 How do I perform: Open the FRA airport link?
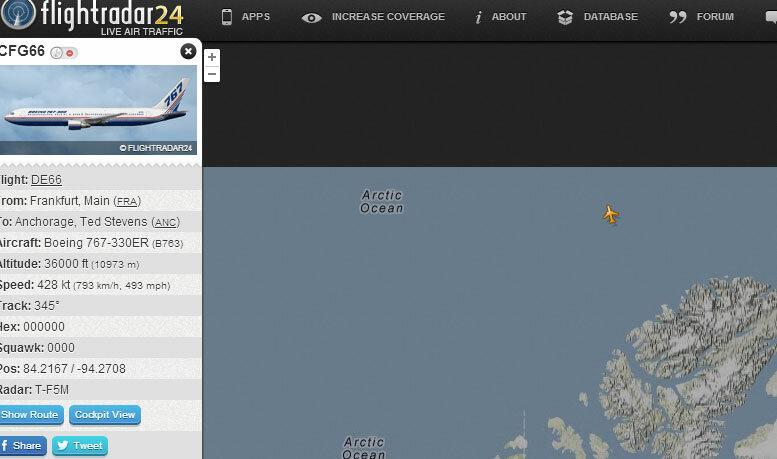[x=127, y=201]
